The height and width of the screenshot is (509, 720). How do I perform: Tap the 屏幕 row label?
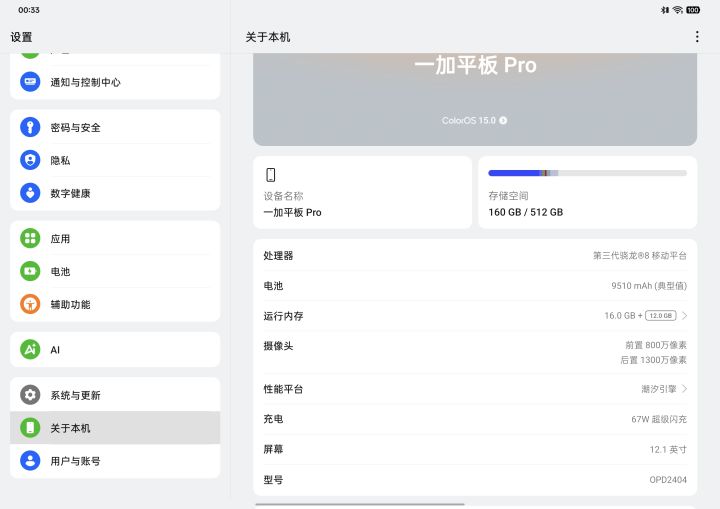click(273, 449)
